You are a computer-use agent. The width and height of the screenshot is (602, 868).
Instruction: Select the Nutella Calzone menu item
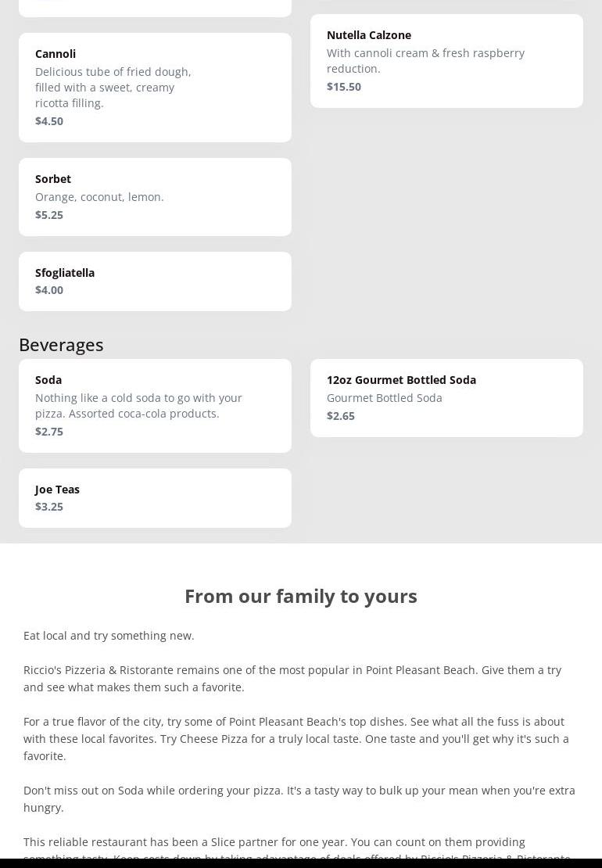click(x=368, y=35)
